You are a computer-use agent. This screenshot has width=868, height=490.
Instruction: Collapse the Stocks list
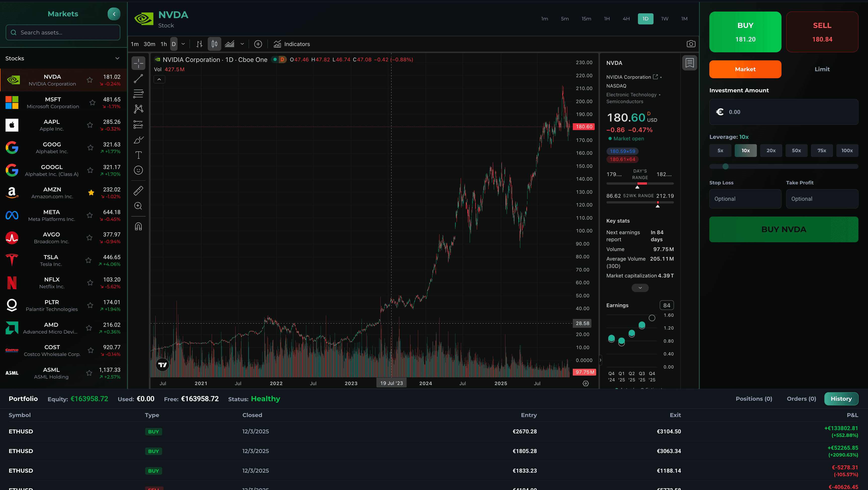point(117,58)
